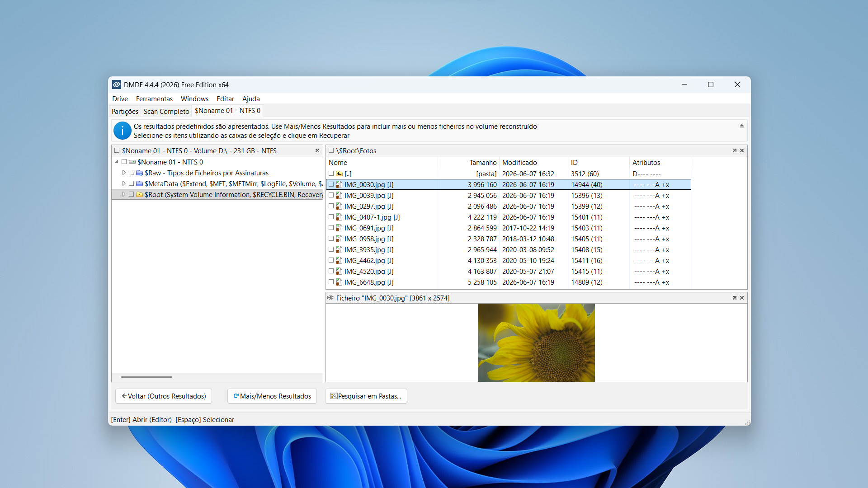Sort files by the Modificado column header
Image resolution: width=868 pixels, height=488 pixels.
tap(533, 163)
